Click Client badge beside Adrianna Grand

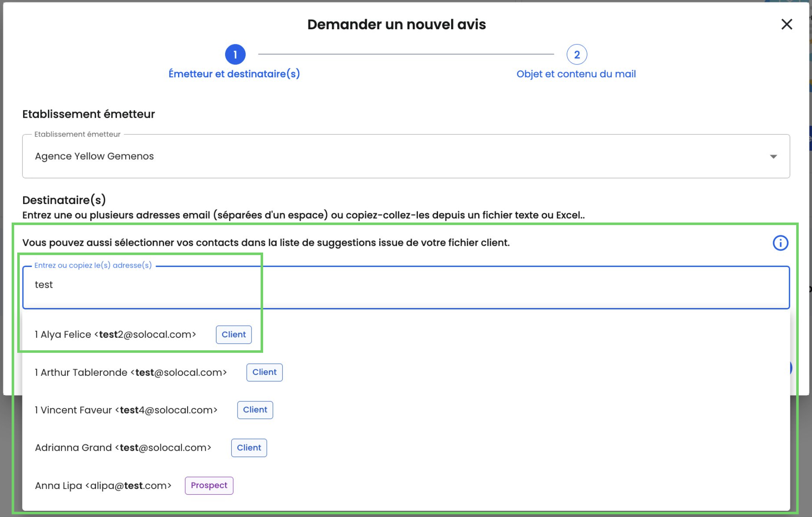coord(249,448)
